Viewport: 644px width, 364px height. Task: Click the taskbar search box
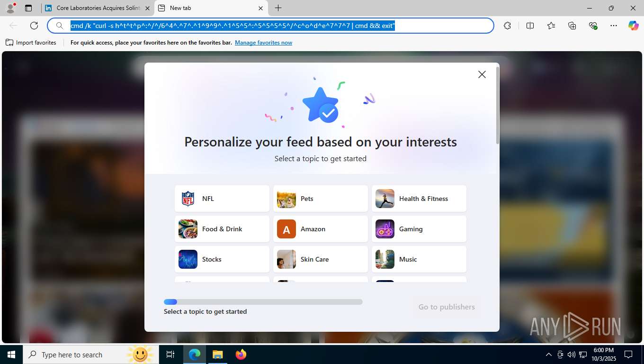pos(91,355)
